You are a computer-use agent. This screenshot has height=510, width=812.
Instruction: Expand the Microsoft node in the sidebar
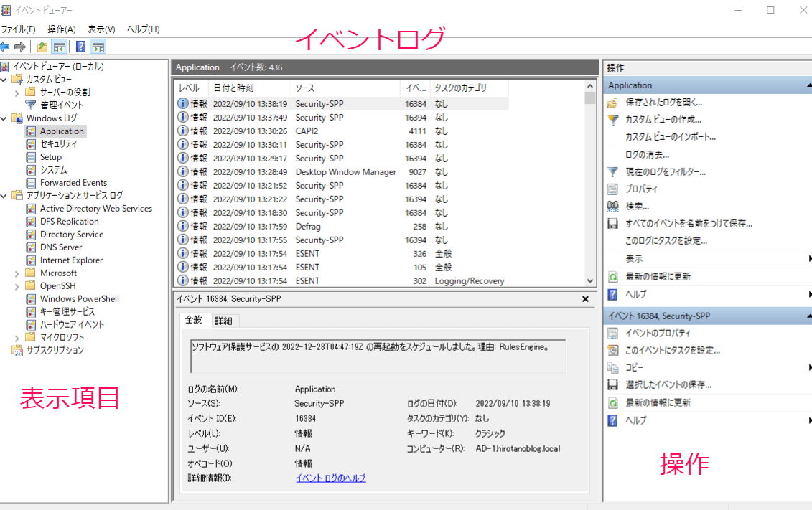point(16,273)
